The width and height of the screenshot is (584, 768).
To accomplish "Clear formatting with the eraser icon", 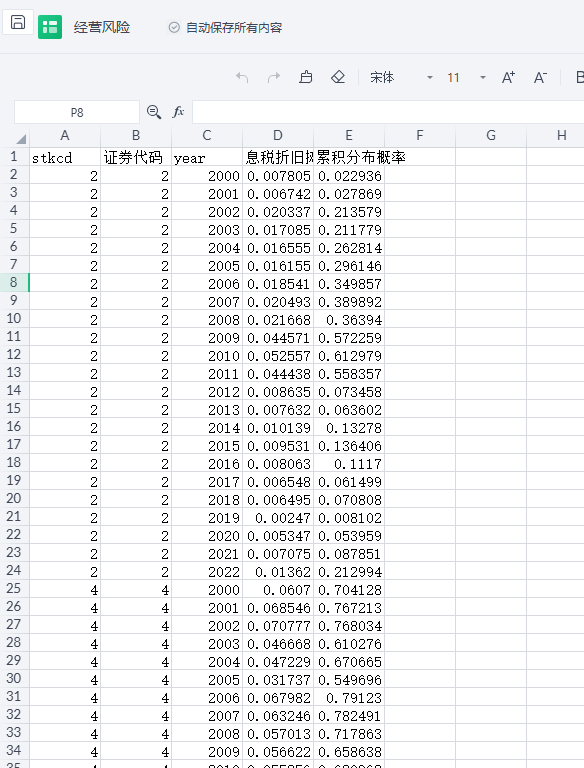I will pyautogui.click(x=338, y=77).
